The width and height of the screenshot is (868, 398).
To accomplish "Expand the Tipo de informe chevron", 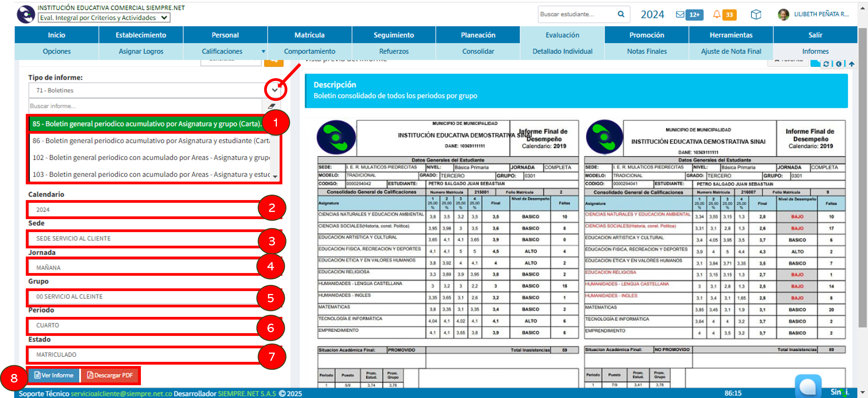I will pyautogui.click(x=275, y=90).
